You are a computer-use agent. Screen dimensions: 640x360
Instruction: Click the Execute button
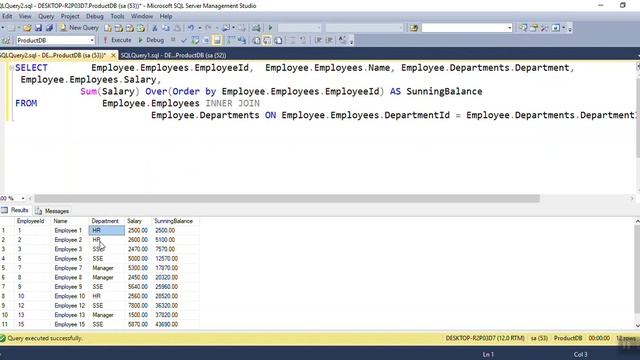pyautogui.click(x=118, y=40)
